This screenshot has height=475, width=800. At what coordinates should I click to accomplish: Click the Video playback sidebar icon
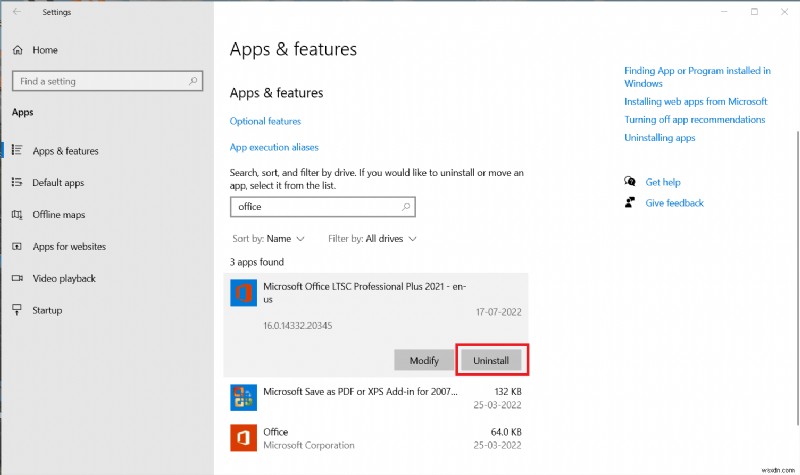tap(17, 278)
